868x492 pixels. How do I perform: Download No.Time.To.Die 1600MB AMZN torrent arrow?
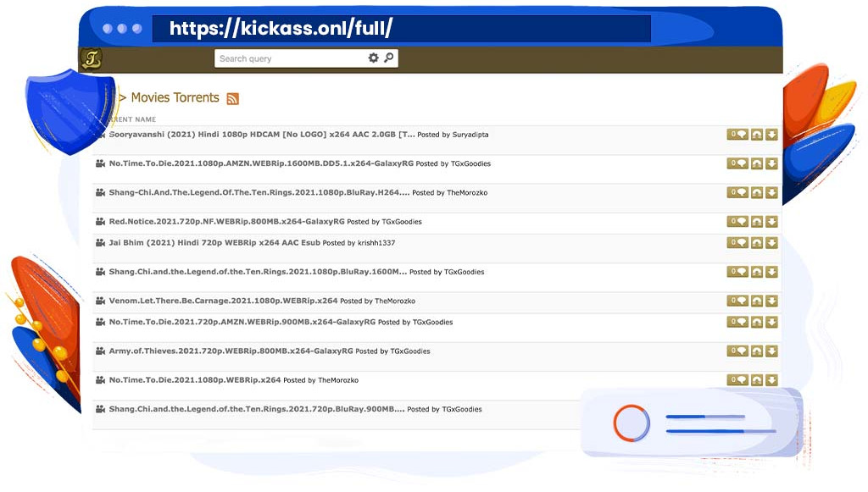tap(771, 163)
